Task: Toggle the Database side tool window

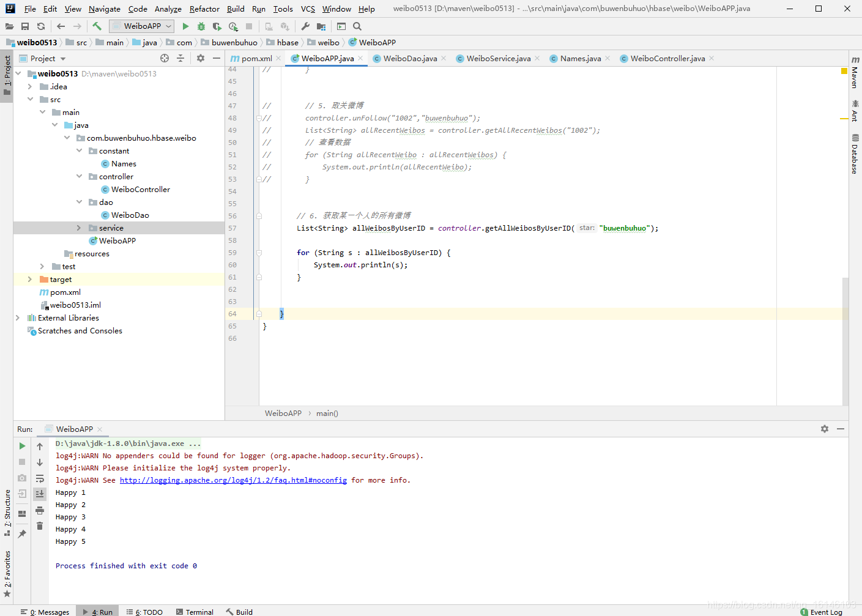Action: [x=855, y=154]
